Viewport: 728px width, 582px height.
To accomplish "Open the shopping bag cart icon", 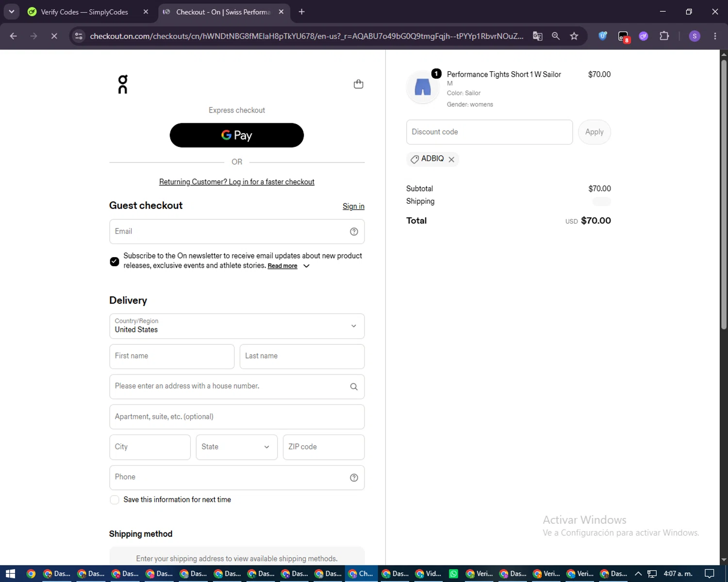I will coord(358,84).
